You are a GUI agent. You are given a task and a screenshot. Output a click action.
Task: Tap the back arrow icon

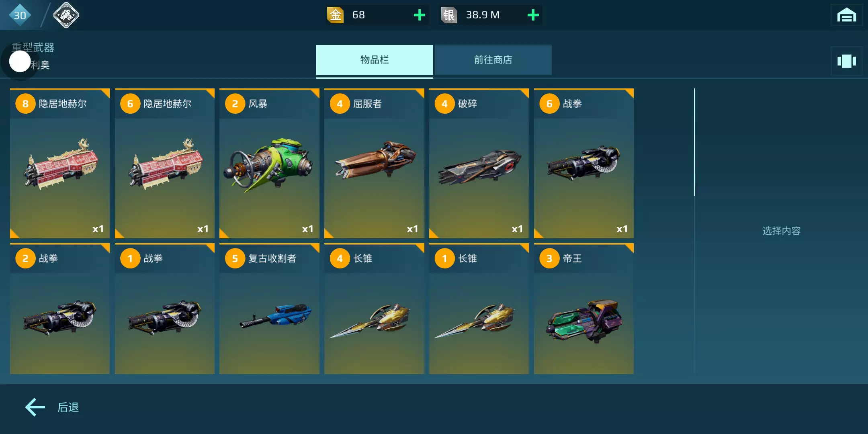click(x=35, y=407)
